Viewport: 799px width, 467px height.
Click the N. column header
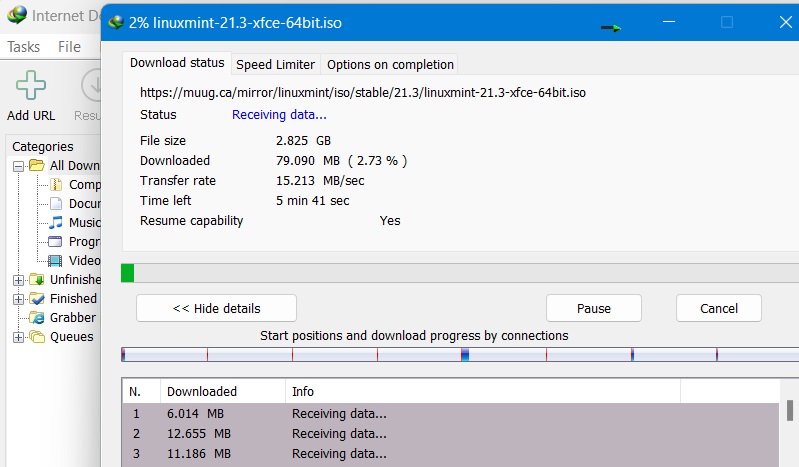tap(141, 392)
